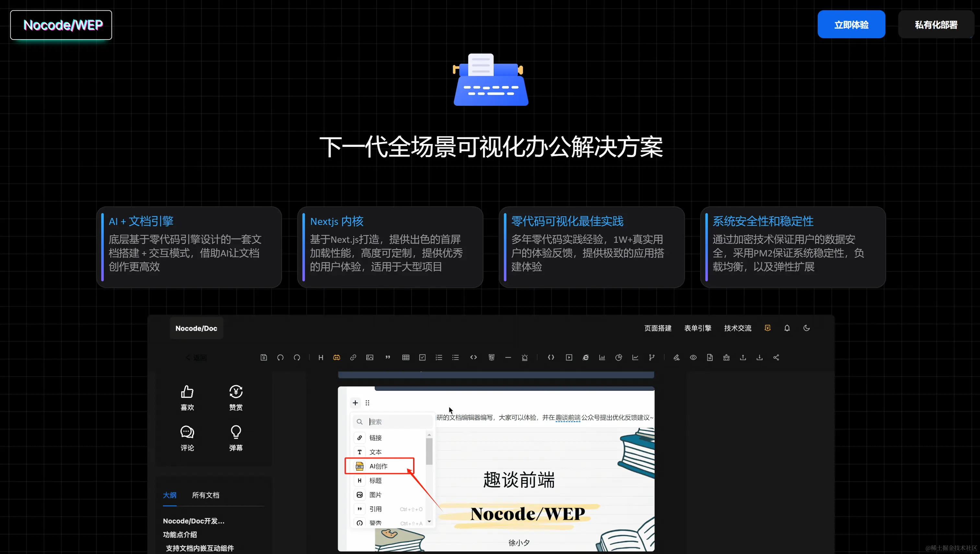This screenshot has width=980, height=554.
Task: Insert a branch flow diagram icon
Action: pyautogui.click(x=652, y=357)
